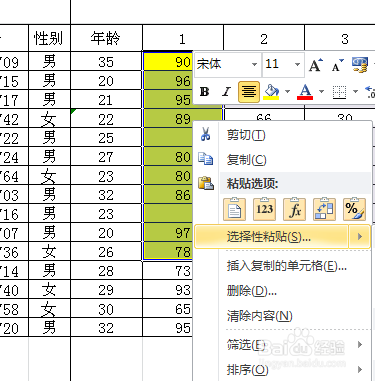Click the accounting number format icon

tap(360, 65)
